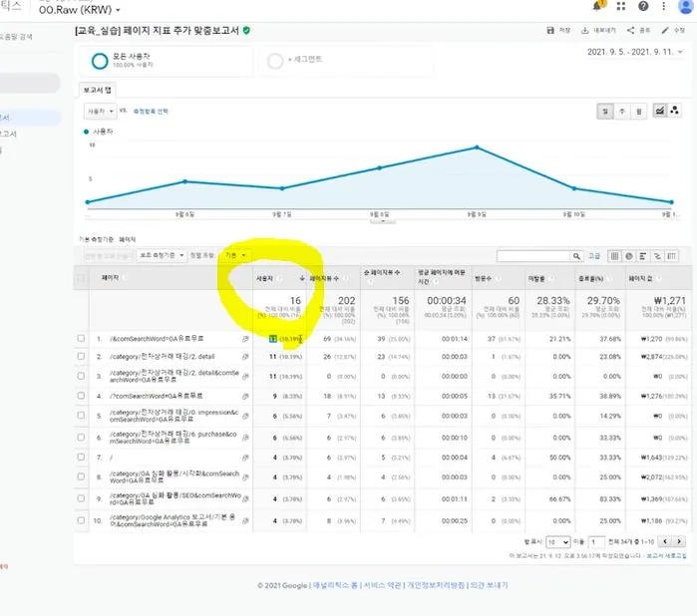Click the table search magnifier icon
Viewport: 697px width, 616px height.
(576, 256)
